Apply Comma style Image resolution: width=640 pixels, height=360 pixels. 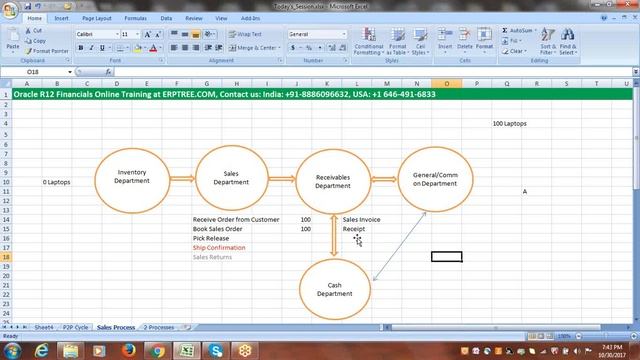click(320, 48)
